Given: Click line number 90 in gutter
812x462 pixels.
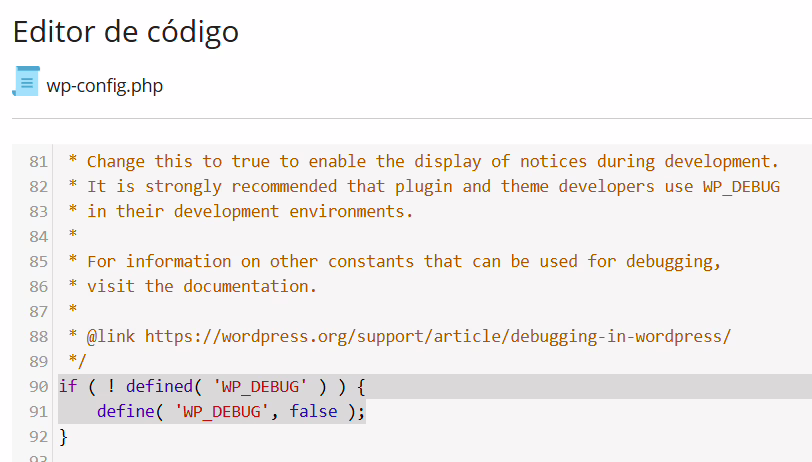Looking at the screenshot, I should (x=38, y=386).
